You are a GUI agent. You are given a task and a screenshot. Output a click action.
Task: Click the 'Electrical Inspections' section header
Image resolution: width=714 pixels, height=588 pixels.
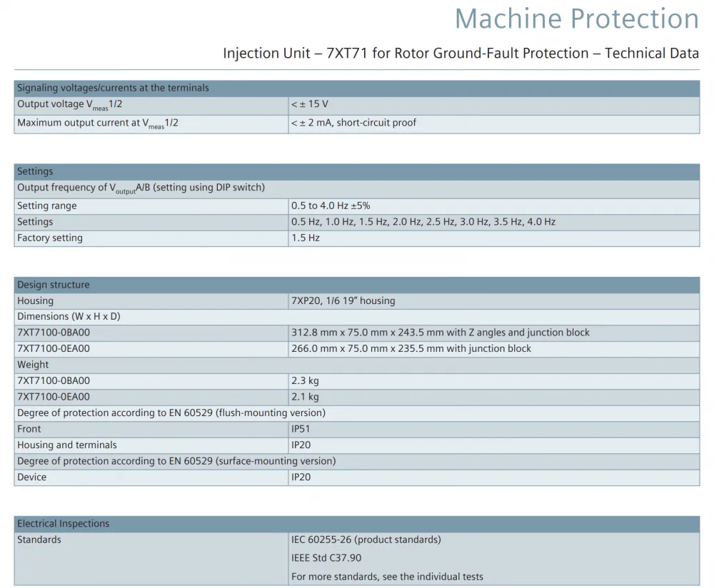coord(356,524)
